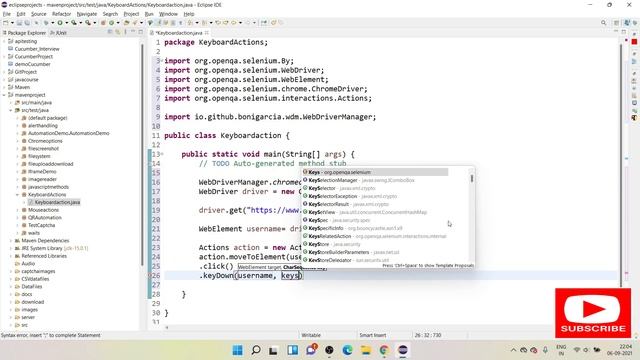Click the toolbar Search magnifier icon

603,23
